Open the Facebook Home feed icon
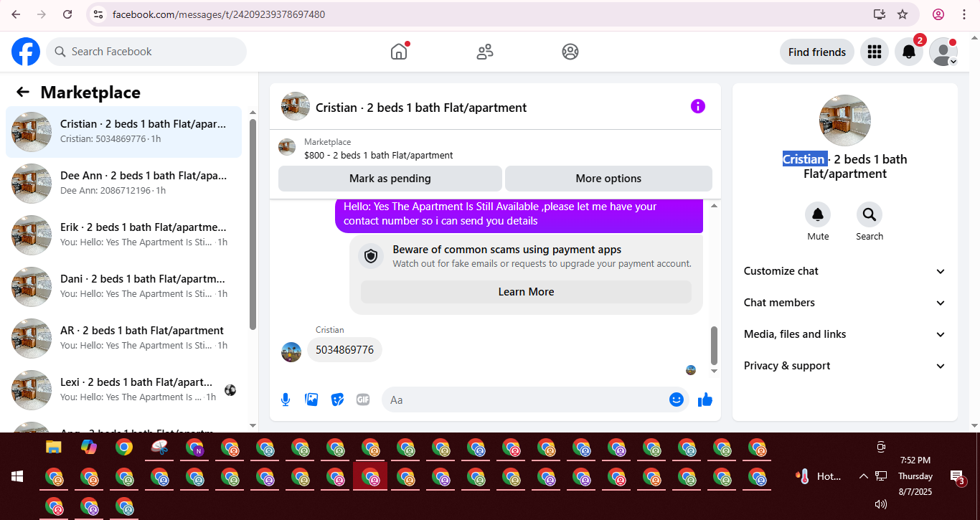Image resolution: width=980 pixels, height=520 pixels. tap(399, 52)
